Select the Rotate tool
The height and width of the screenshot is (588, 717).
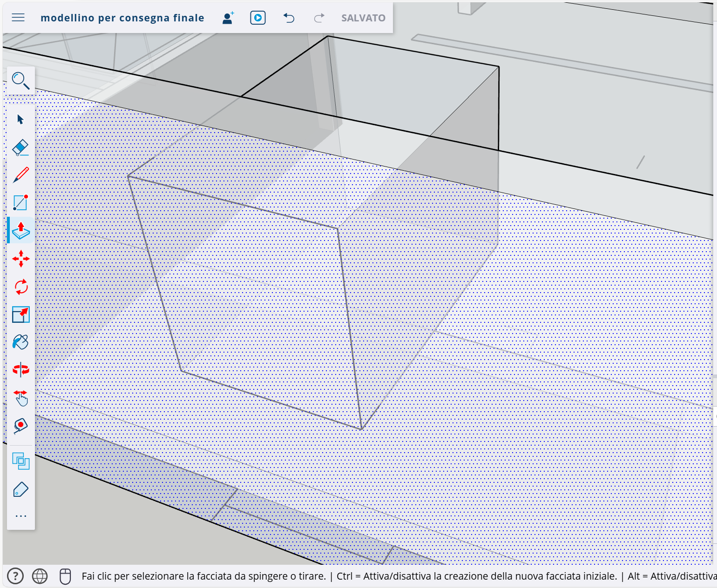pos(20,287)
